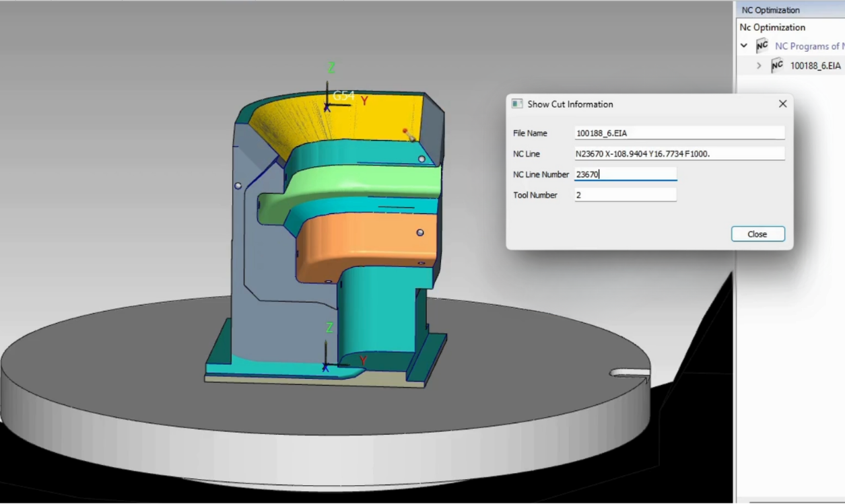
Task: Pick the light green machined surface
Action: coord(364,184)
